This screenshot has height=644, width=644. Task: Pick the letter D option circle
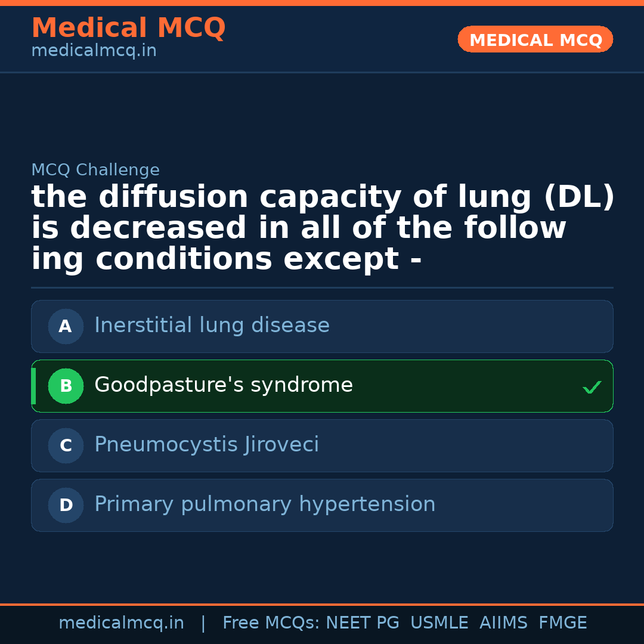tap(66, 505)
